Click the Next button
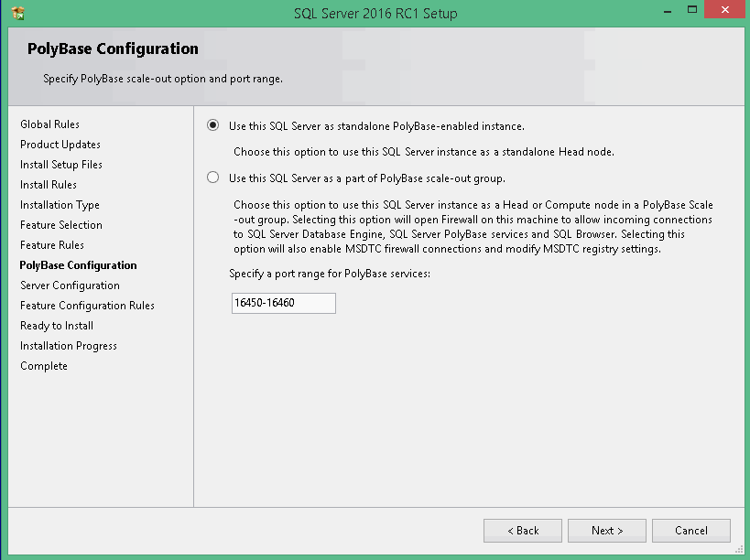This screenshot has width=750, height=560. point(606,531)
